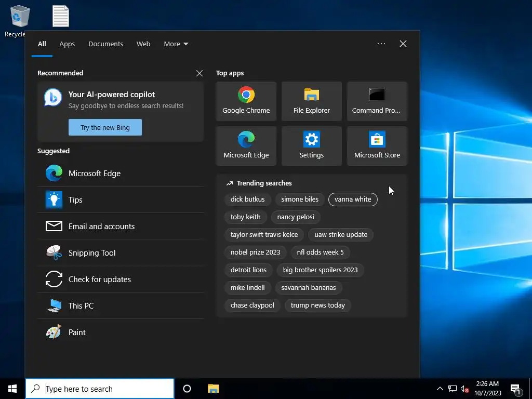Viewport: 532px width, 399px height.
Task: Click the search magnifier icon in taskbar
Action: pos(35,389)
